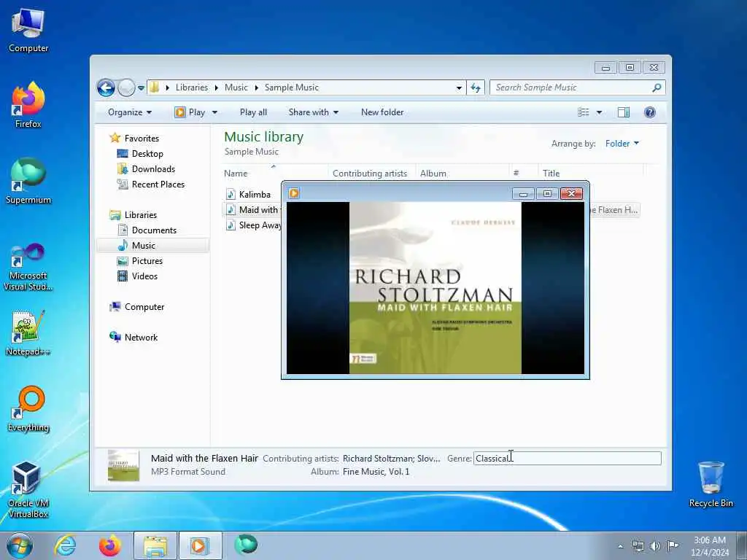Click the Album value Fine Music, Vol. 1
Viewport: 747px width, 560px height.
click(376, 472)
